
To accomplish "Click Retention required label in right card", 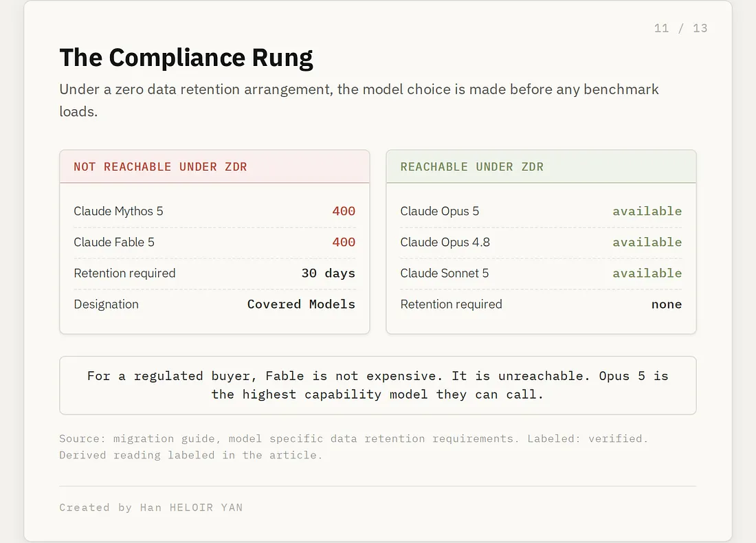I will pos(452,304).
